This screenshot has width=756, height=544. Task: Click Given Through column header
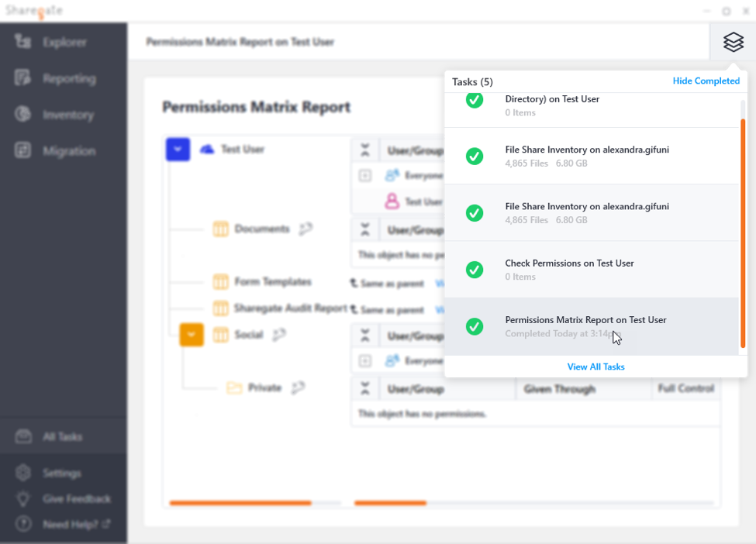[560, 389]
